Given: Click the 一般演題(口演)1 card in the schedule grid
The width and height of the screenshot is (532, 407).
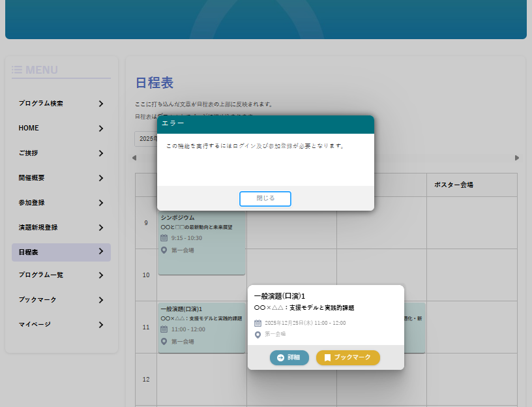Looking at the screenshot, I should click(201, 327).
